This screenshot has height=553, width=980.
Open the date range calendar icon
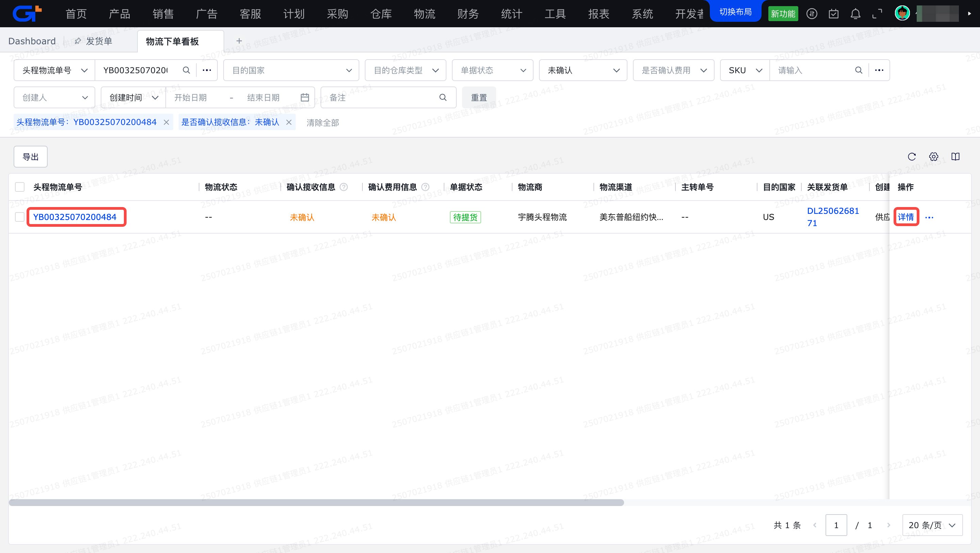304,97
